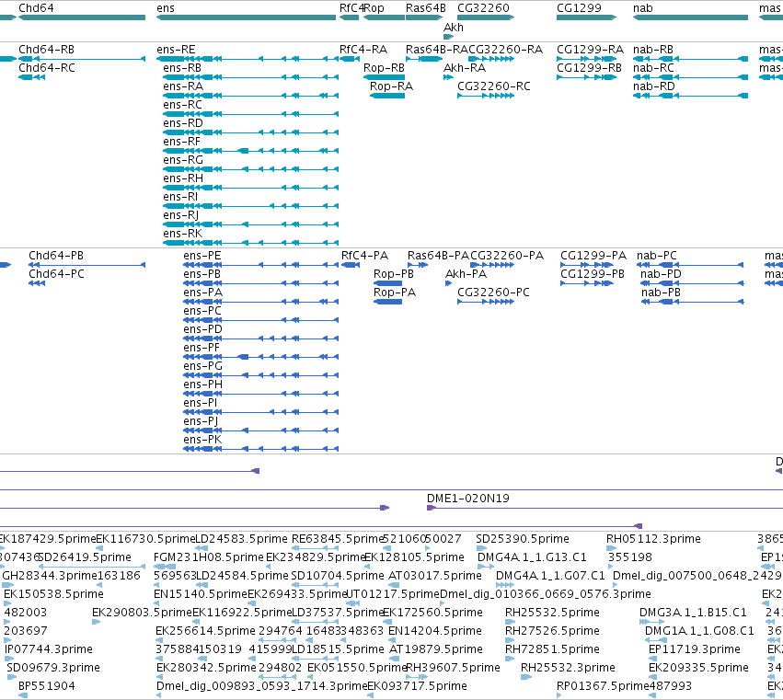Click the CG32260-PC protein label
The image size is (783, 700).
pos(493,293)
